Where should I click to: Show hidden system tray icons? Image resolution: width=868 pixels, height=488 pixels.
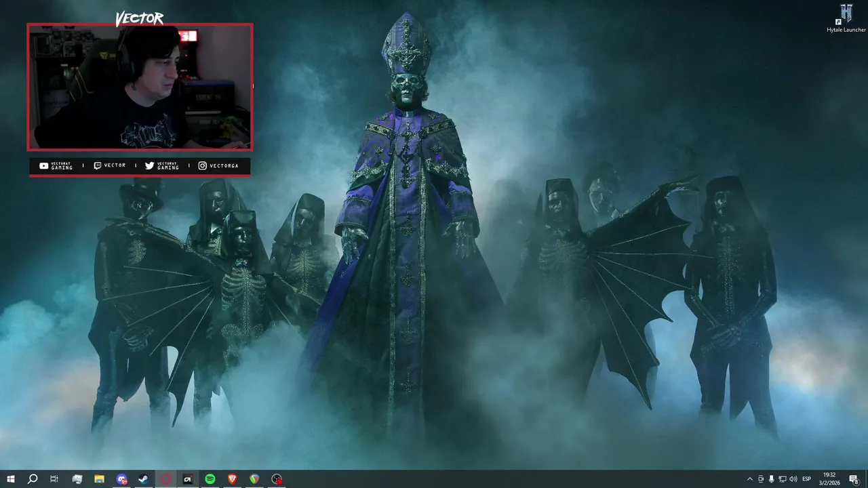749,479
